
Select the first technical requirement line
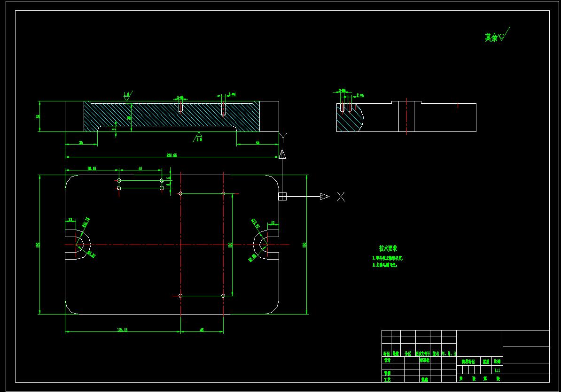[x=388, y=258]
